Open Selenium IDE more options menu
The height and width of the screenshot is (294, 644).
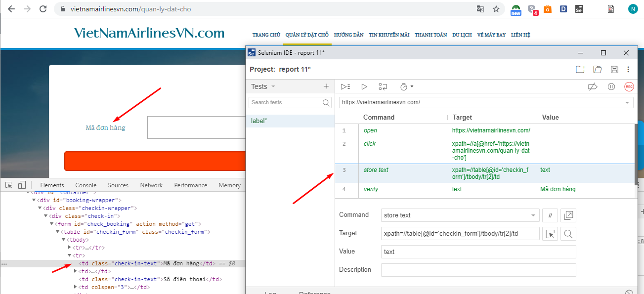pyautogui.click(x=628, y=69)
